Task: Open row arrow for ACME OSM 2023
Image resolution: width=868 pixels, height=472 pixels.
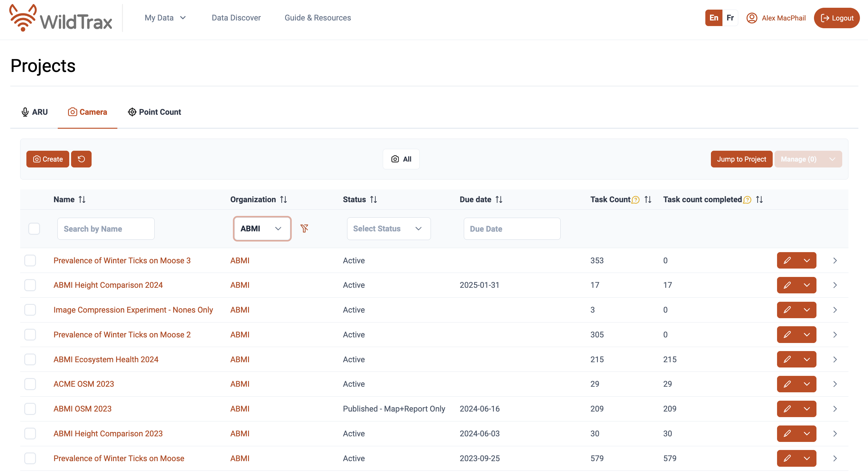Action: click(835, 384)
